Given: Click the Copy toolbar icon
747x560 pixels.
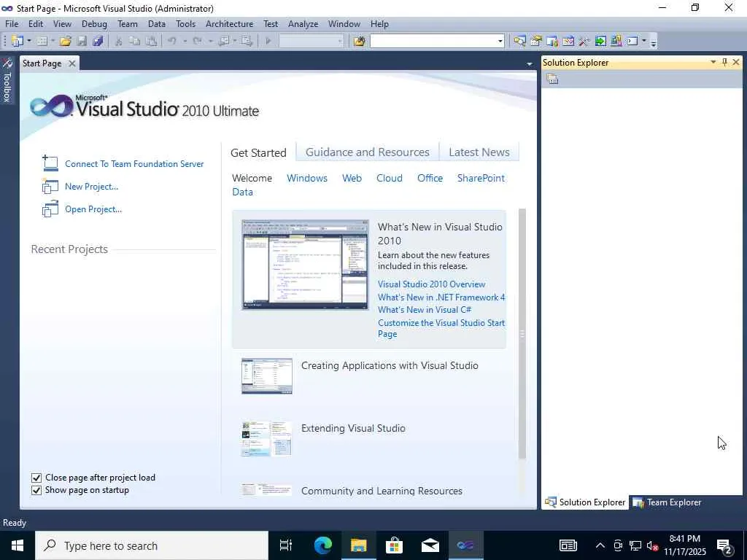Looking at the screenshot, I should [x=135, y=41].
